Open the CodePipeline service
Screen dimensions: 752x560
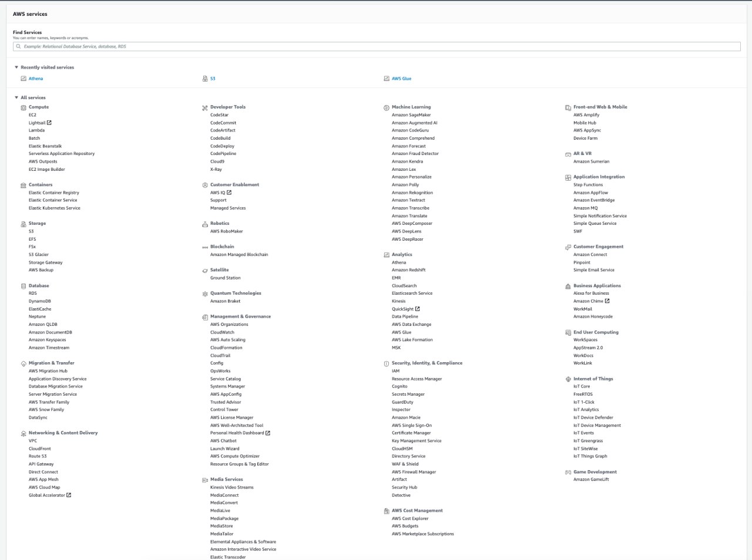tap(223, 154)
